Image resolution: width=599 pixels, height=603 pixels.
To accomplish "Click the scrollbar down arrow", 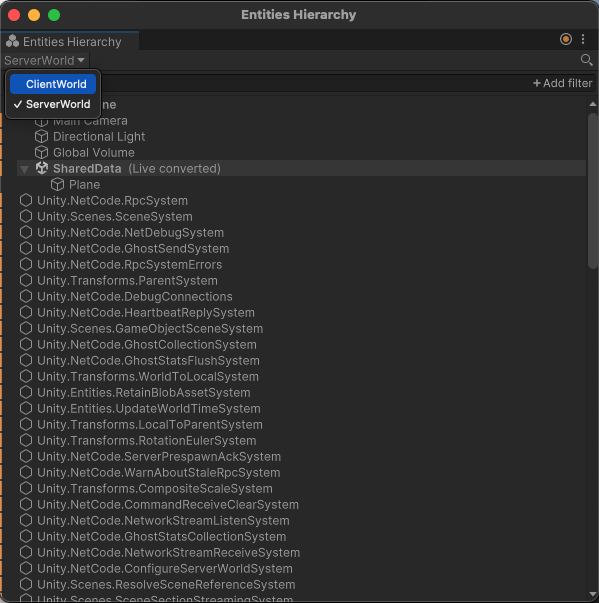I will pos(593,595).
